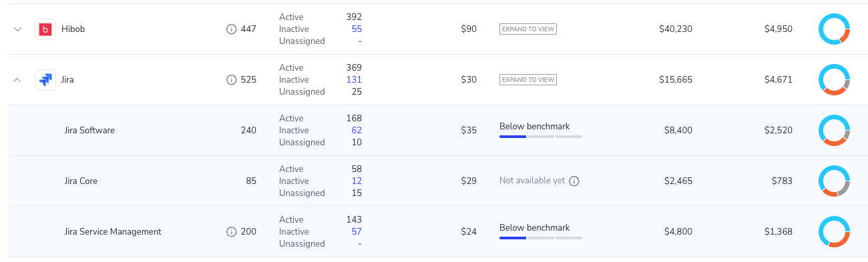This screenshot has height=262, width=868.
Task: Open Jira Core 12 inactive users link
Action: click(x=357, y=181)
